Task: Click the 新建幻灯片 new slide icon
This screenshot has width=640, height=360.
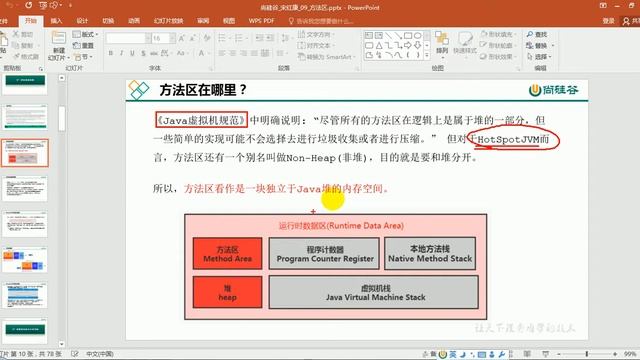Action: pos(58,38)
